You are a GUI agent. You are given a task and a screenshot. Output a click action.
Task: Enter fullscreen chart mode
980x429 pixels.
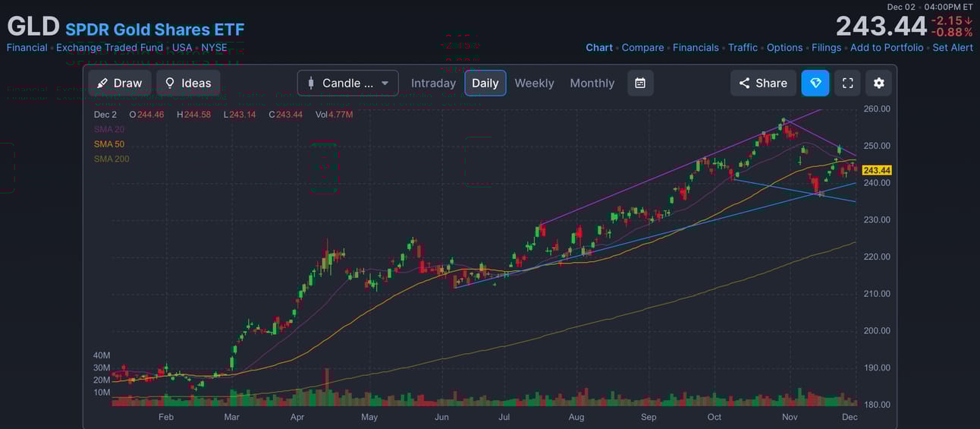point(848,83)
